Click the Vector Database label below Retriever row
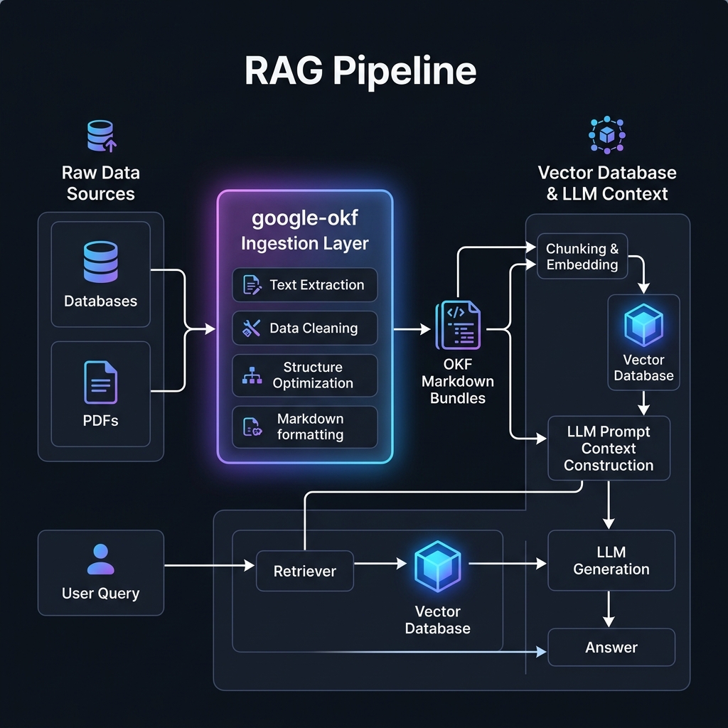The width and height of the screenshot is (728, 728). pos(437,620)
